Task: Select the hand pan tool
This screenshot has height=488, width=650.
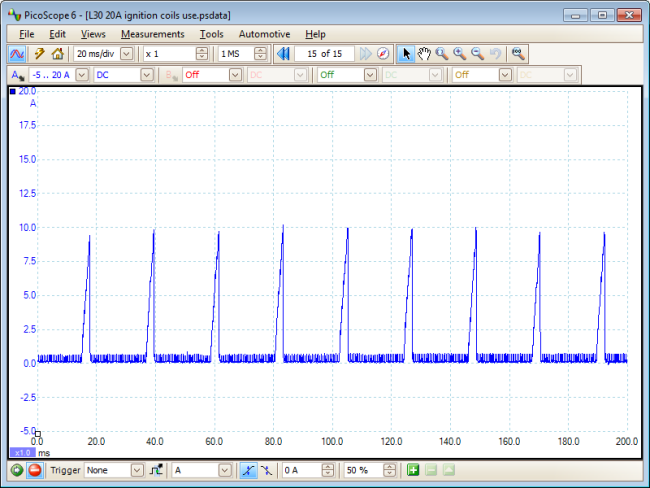Action: 424,54
